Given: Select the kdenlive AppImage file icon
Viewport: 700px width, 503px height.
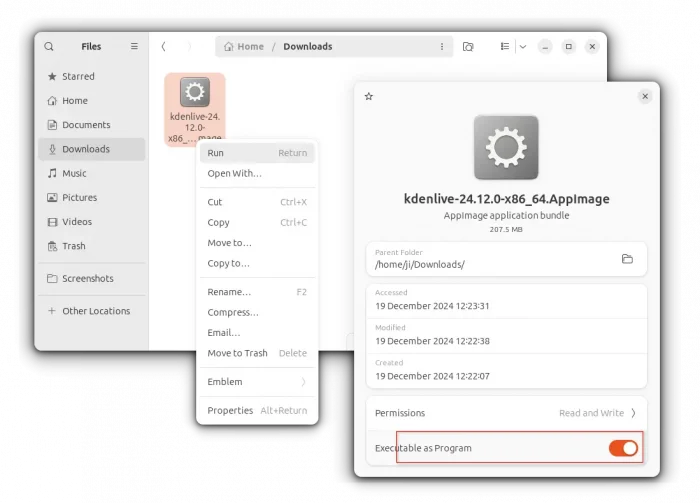Looking at the screenshot, I should point(195,92).
